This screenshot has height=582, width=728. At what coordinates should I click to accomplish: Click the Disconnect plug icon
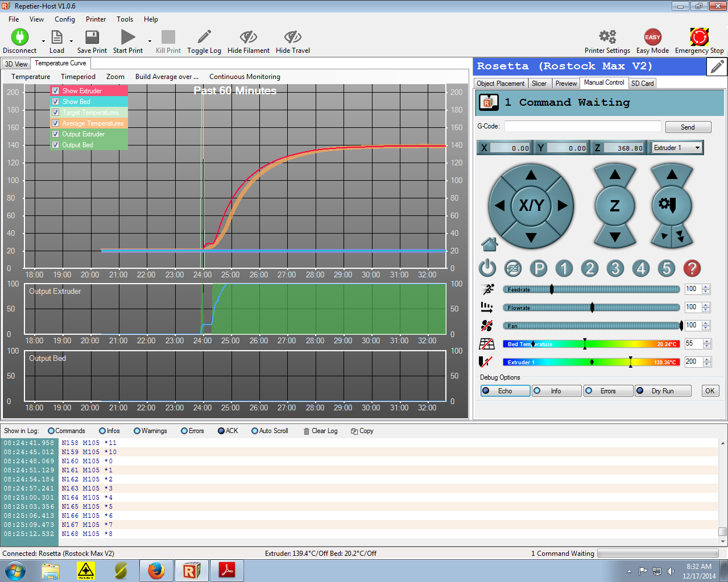(x=19, y=38)
